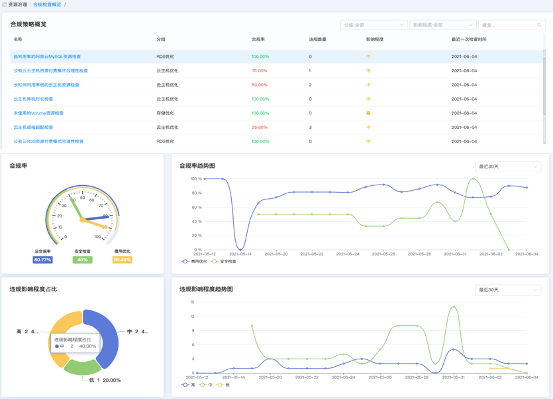Screen dimensions: 553x399
Task: Click the 名称 column header
Action: tap(18, 39)
